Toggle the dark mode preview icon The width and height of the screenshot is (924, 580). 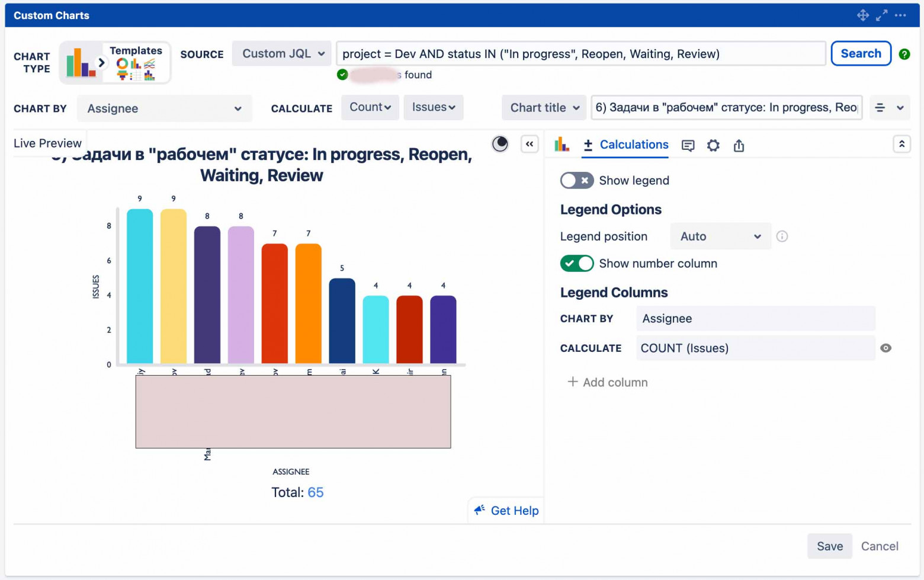[500, 144]
